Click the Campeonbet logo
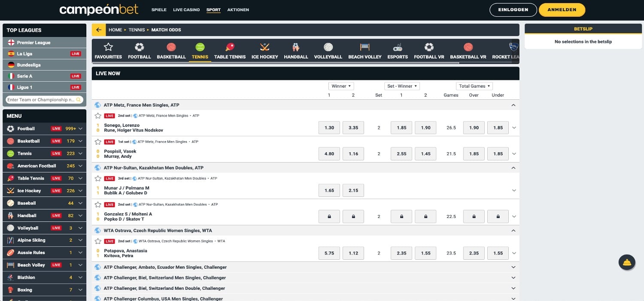Viewport: 644px width, 301px height. (100, 9)
